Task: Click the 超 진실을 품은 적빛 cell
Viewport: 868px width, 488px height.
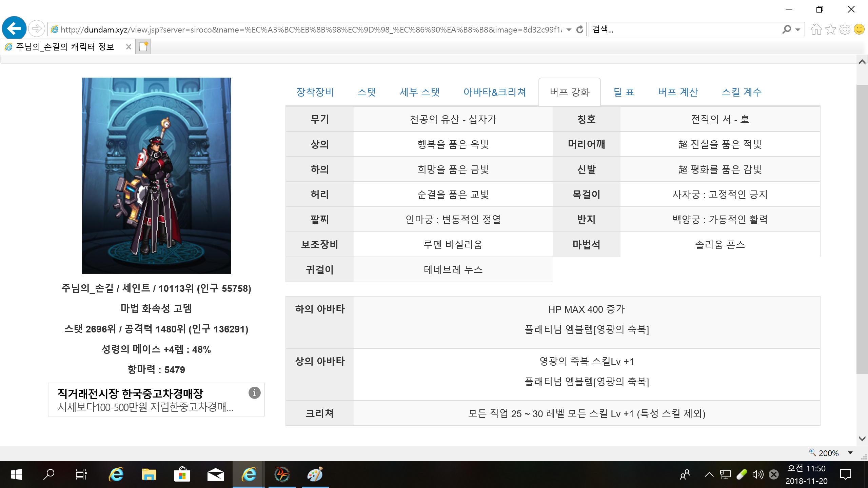Action: coord(720,144)
